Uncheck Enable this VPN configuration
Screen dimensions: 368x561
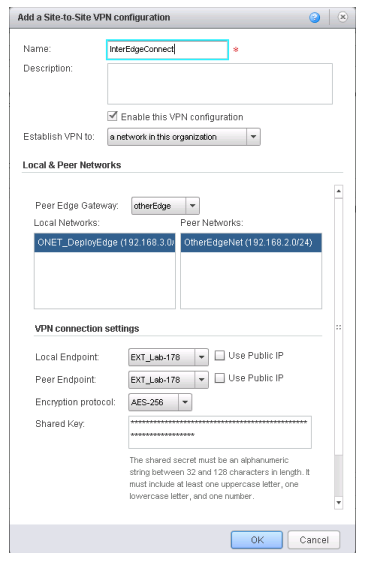(112, 116)
